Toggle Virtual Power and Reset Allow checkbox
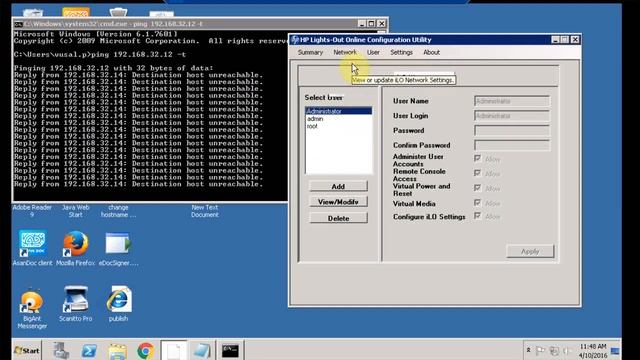 click(477, 188)
